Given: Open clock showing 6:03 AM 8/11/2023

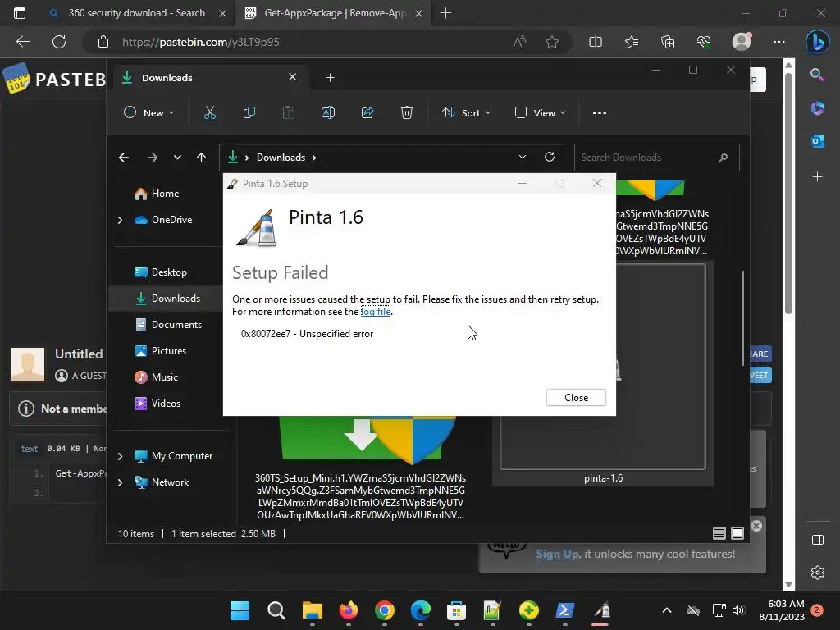Looking at the screenshot, I should (782, 610).
